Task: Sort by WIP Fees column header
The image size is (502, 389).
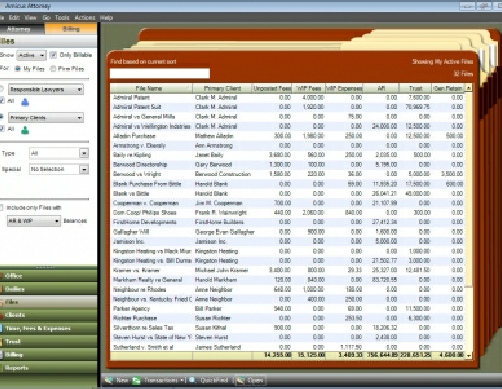Action: (x=309, y=88)
